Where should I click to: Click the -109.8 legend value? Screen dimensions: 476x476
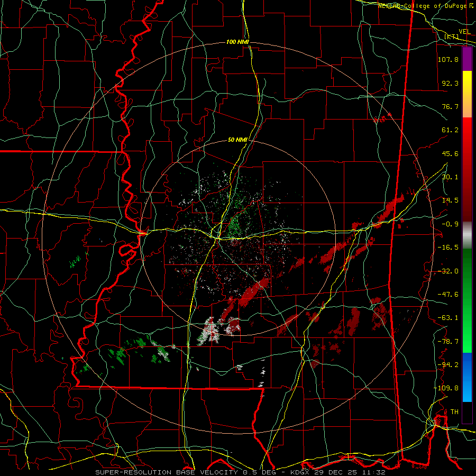pos(446,388)
